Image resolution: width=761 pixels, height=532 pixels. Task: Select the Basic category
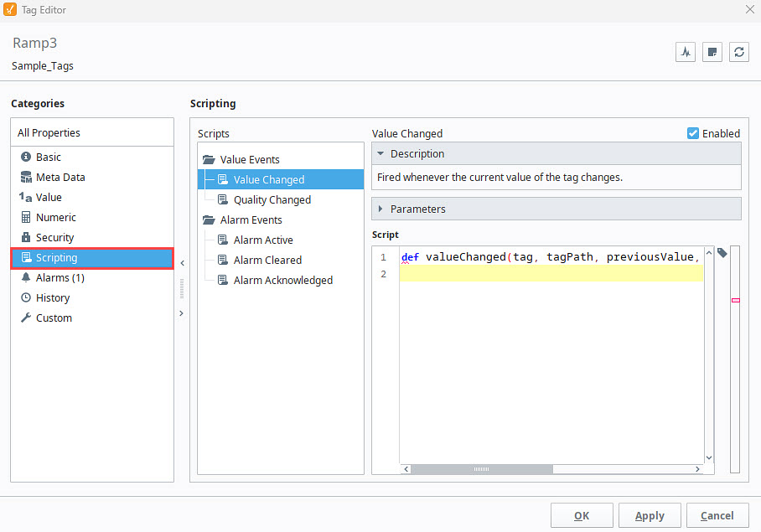click(x=92, y=157)
